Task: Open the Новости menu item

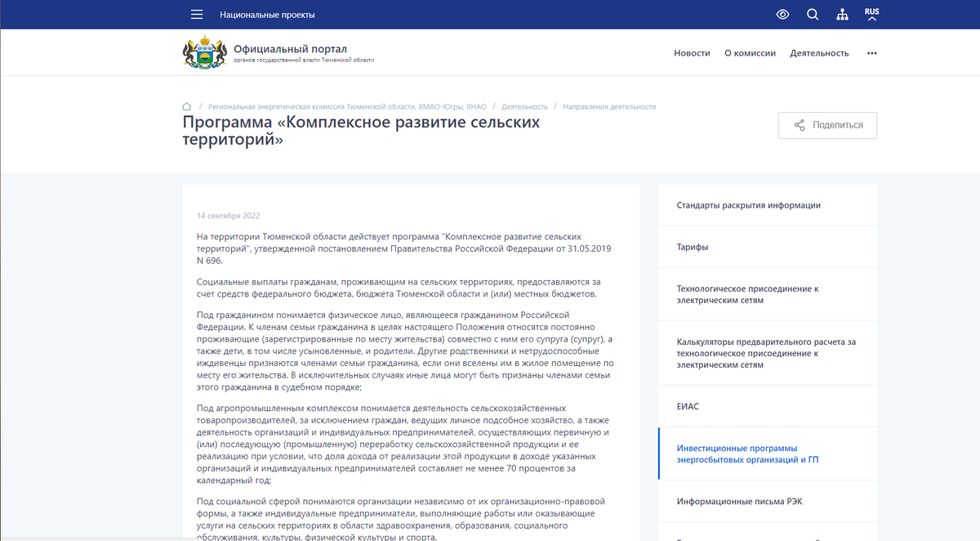Action: point(692,53)
